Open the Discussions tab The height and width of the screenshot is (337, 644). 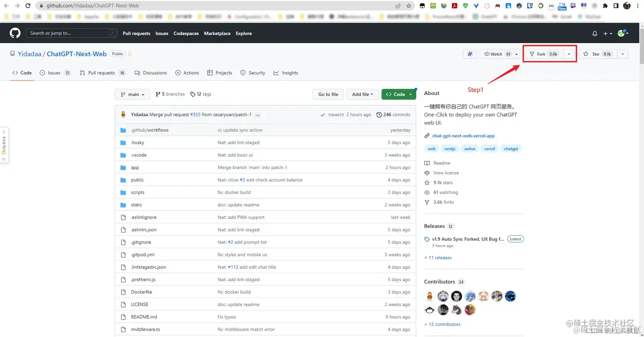click(x=151, y=73)
